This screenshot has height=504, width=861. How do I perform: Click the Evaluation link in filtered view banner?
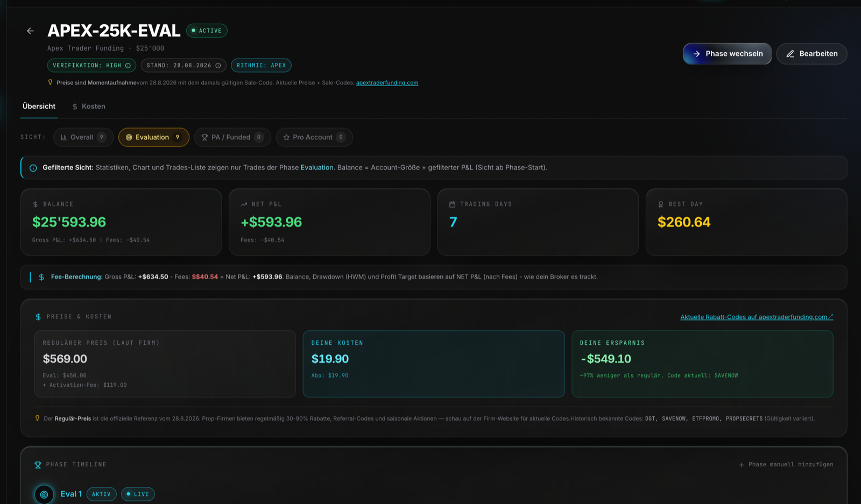pos(317,168)
